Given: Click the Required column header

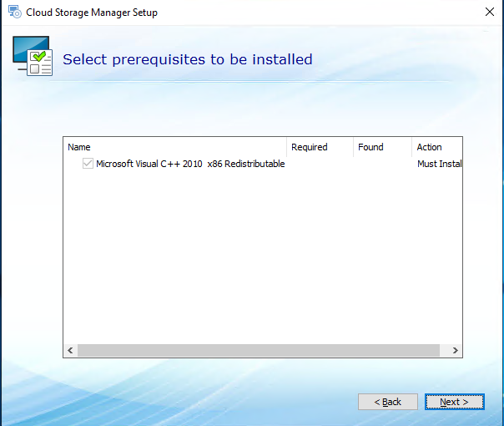Looking at the screenshot, I should click(320, 147).
